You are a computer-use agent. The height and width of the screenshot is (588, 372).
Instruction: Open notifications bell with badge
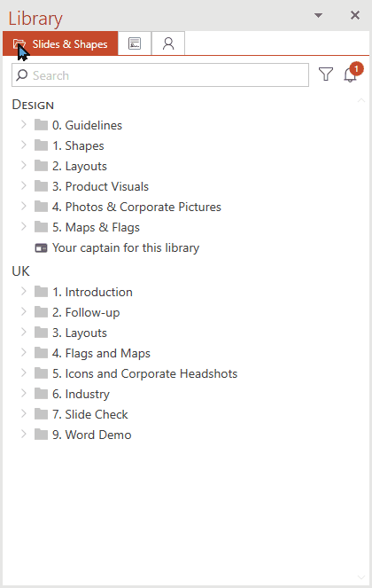tap(352, 73)
